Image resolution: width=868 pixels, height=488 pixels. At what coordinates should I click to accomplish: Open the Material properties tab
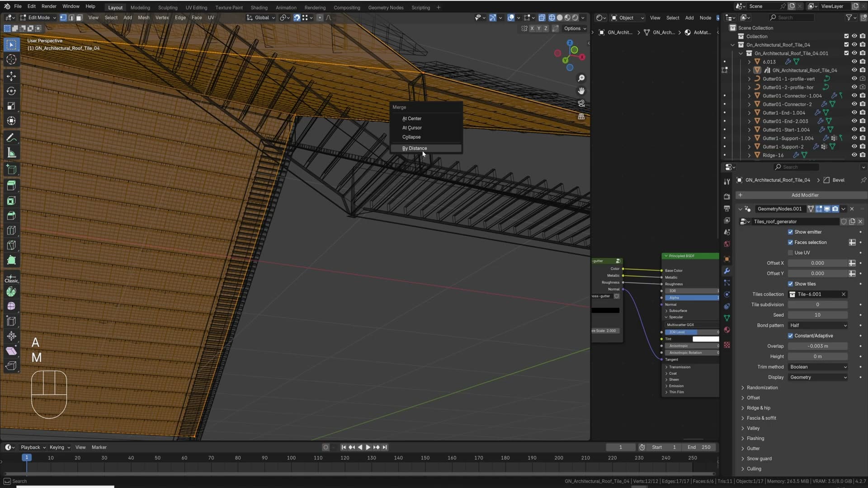[x=726, y=330]
